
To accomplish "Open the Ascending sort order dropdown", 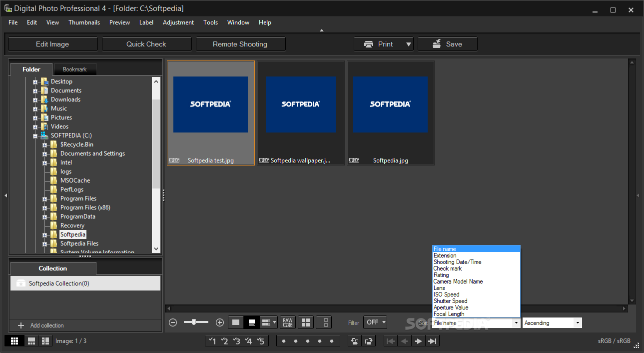I will click(x=552, y=323).
